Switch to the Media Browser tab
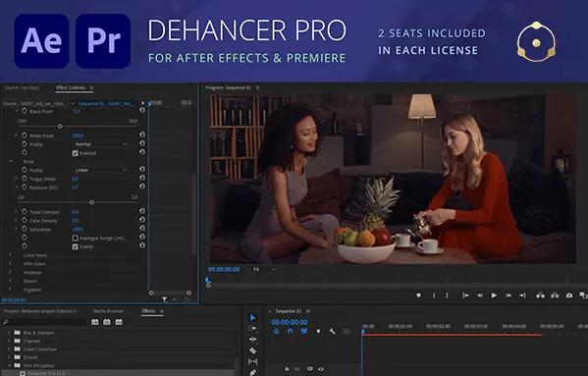Screen dimensions: 588x376 click(x=108, y=311)
